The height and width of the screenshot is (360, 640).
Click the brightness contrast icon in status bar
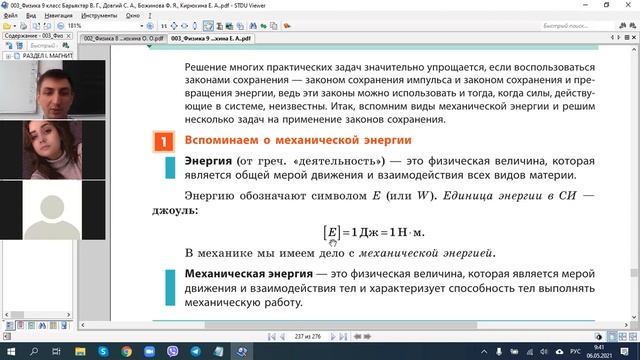coord(598,337)
